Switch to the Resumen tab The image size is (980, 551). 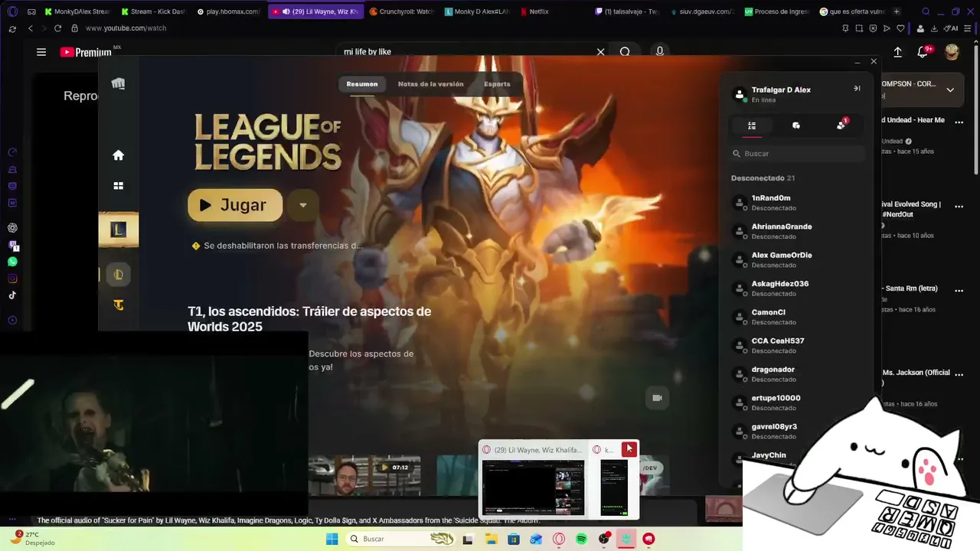(362, 84)
